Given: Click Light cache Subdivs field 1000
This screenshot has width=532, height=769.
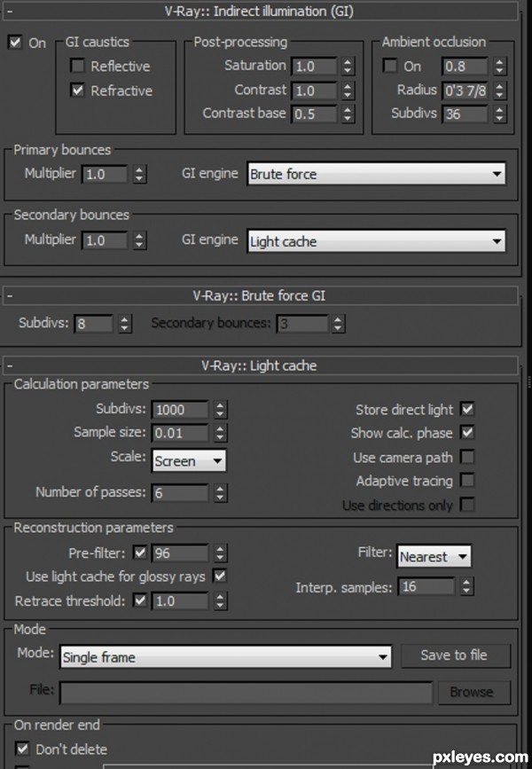Looking at the screenshot, I should click(x=180, y=410).
